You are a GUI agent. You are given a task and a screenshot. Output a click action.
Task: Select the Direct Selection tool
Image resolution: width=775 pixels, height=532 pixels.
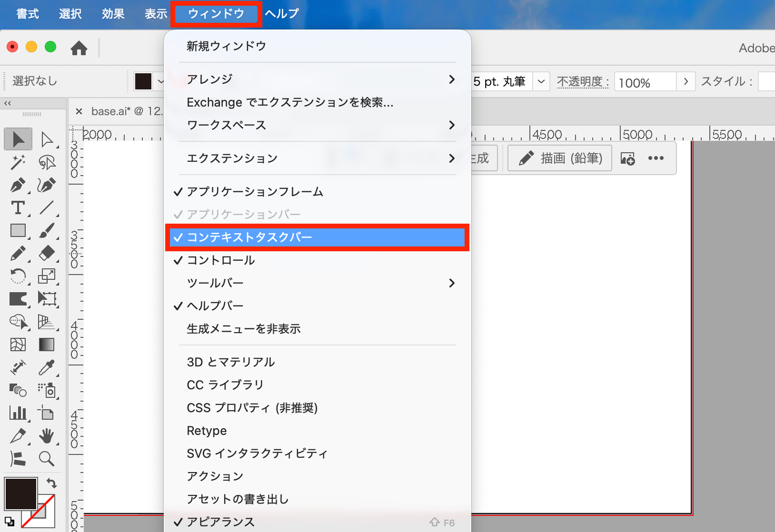click(47, 139)
